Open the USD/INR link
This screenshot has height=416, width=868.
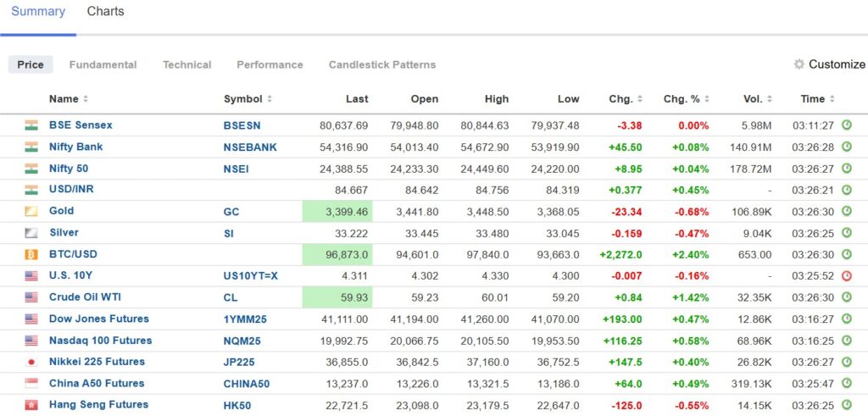pyautogui.click(x=71, y=189)
